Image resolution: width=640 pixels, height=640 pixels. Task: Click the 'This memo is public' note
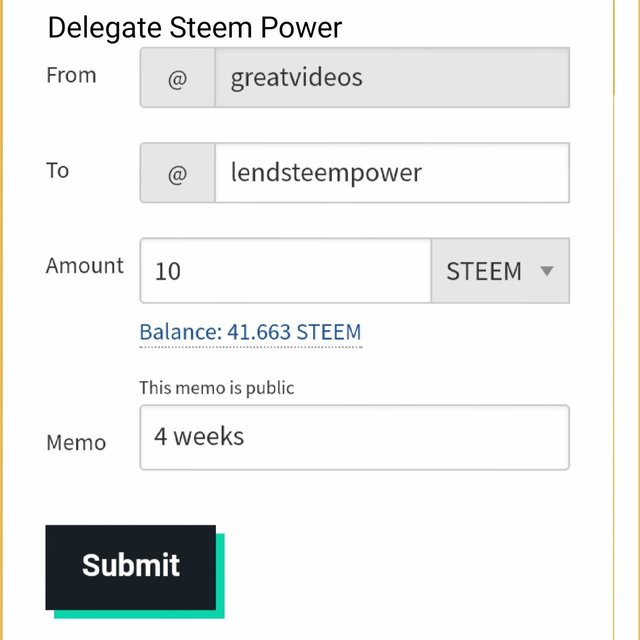217,388
